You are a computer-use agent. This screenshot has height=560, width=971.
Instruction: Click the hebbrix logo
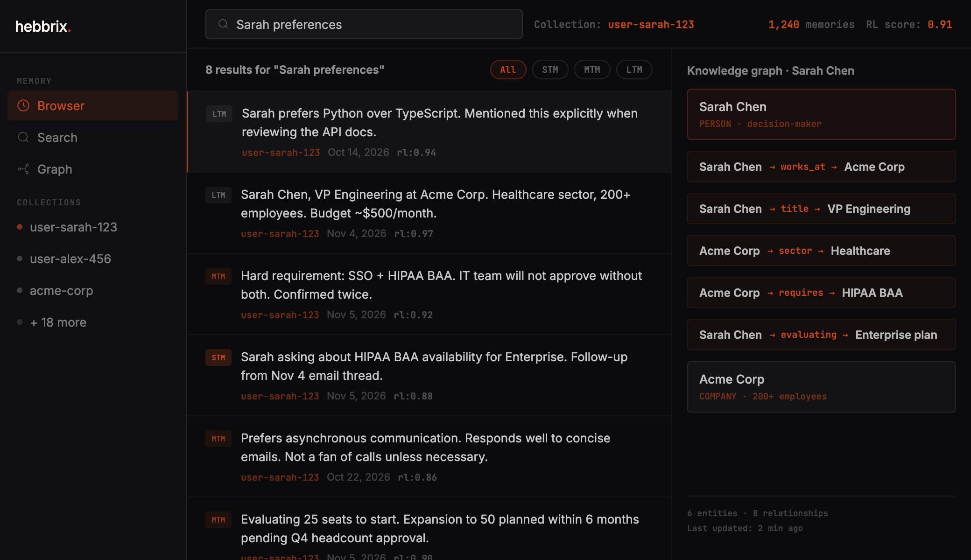point(43,27)
